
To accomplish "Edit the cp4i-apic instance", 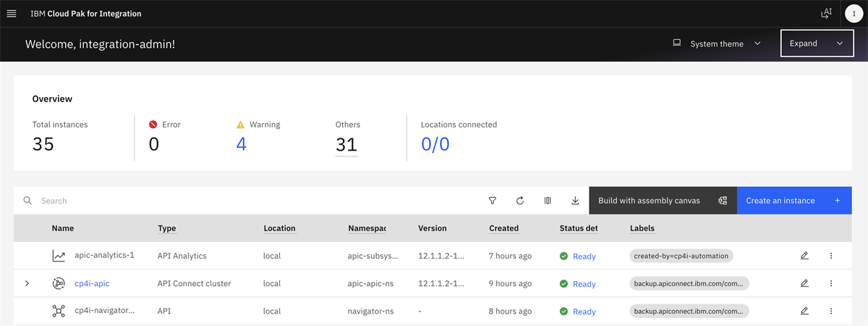I will point(804,283).
